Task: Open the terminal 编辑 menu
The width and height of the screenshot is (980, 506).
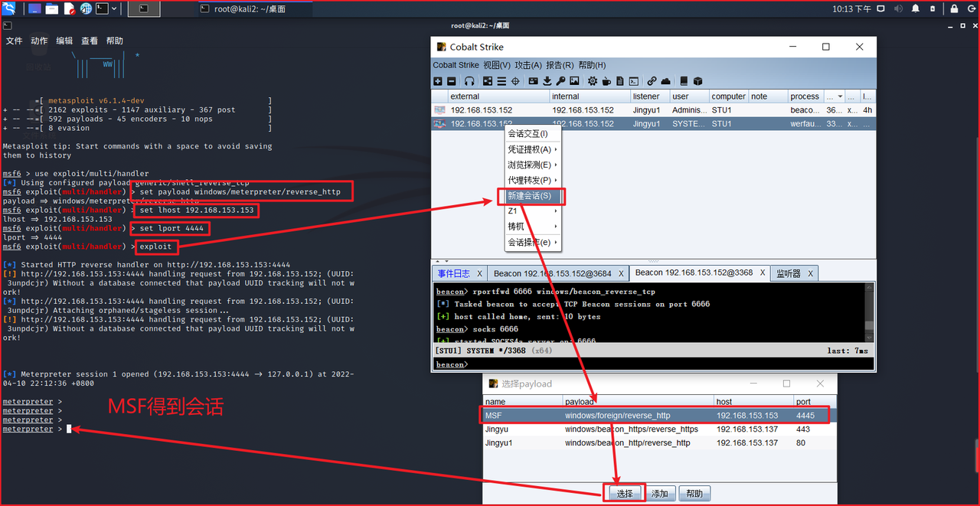Action: tap(64, 41)
